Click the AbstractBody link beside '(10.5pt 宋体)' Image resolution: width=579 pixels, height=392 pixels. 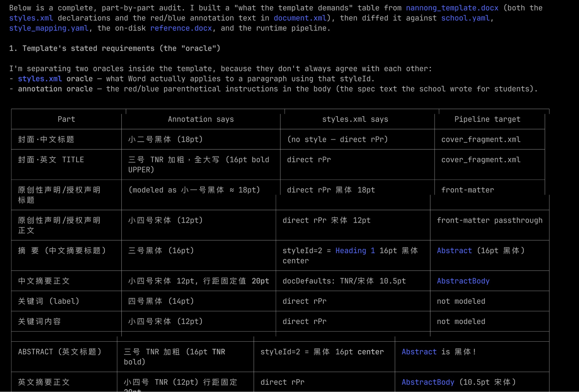[x=428, y=382]
